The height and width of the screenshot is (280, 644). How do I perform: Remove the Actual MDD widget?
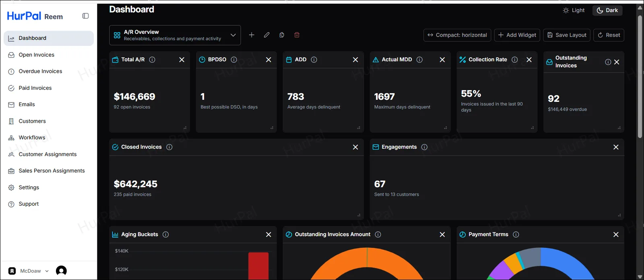(x=442, y=60)
